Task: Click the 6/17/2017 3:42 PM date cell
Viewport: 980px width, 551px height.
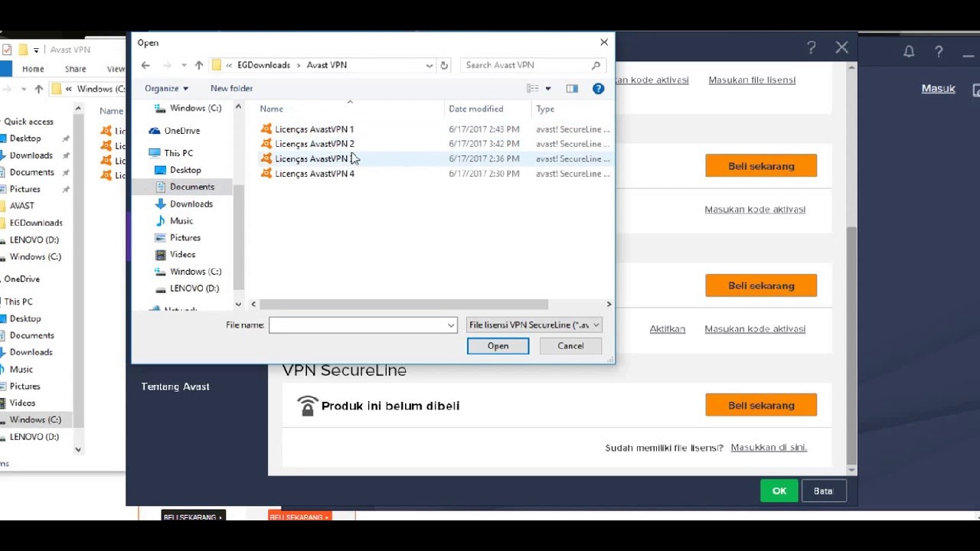Action: point(484,144)
